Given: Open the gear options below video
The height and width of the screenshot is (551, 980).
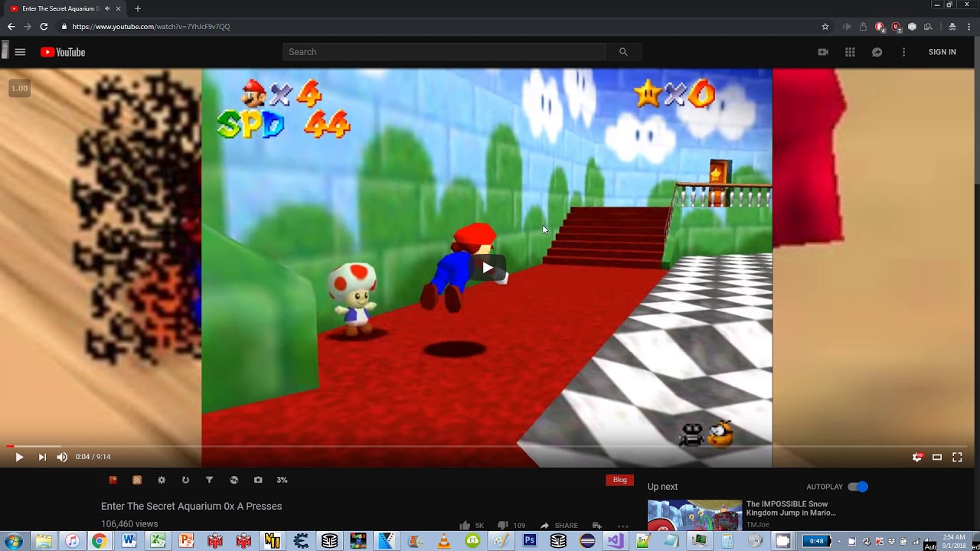Looking at the screenshot, I should click(x=162, y=480).
